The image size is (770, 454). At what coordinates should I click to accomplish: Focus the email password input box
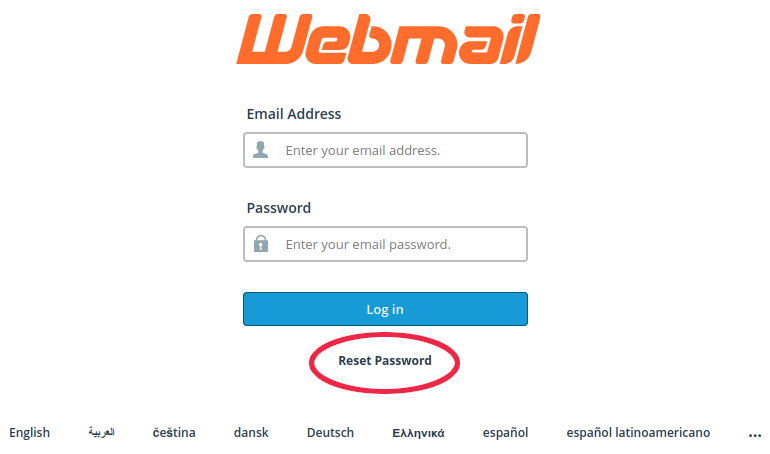click(385, 244)
